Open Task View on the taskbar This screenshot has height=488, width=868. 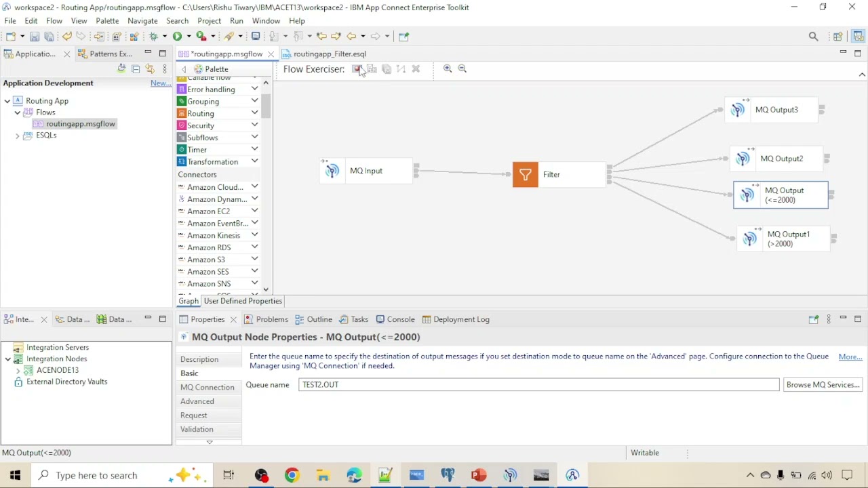[229, 475]
